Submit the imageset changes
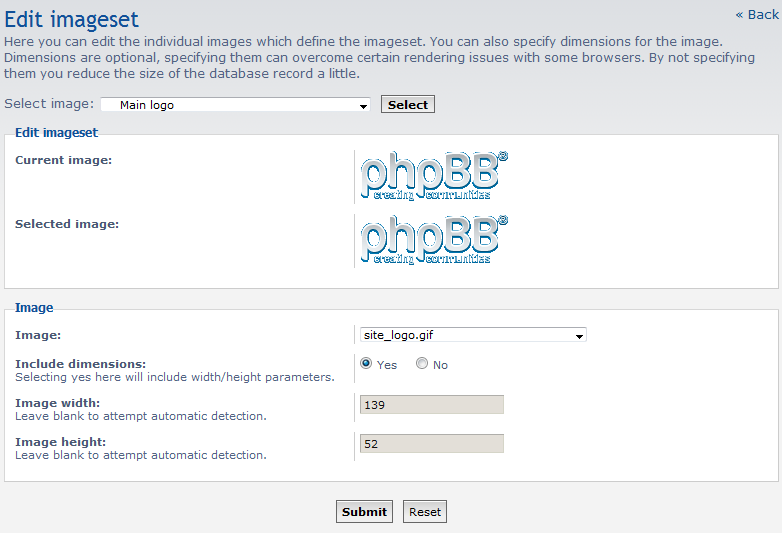 364,512
